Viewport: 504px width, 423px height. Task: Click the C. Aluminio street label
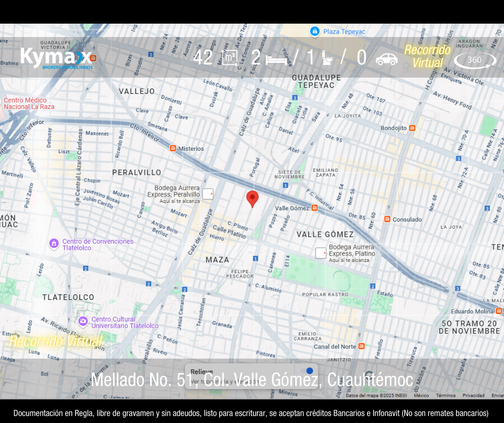(269, 288)
